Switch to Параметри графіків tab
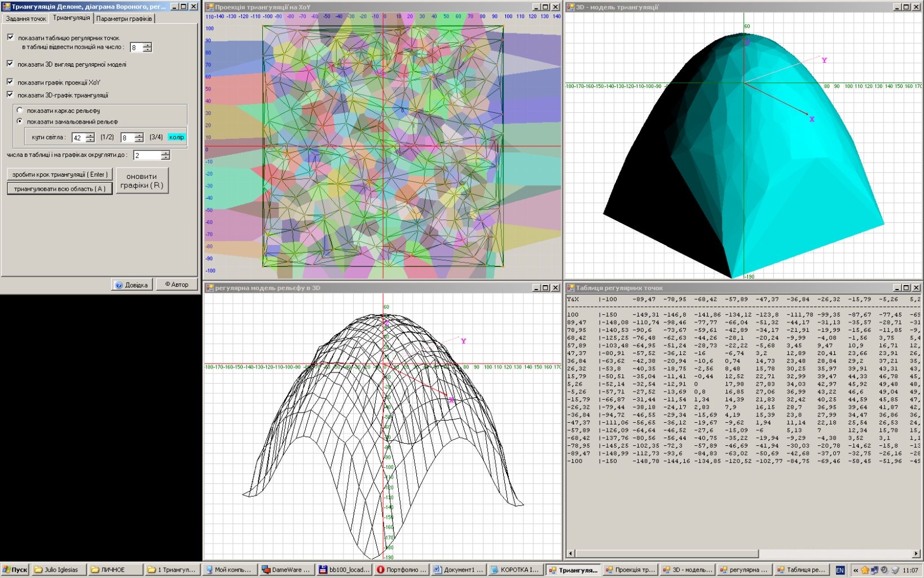924x578 pixels. pyautogui.click(x=124, y=19)
